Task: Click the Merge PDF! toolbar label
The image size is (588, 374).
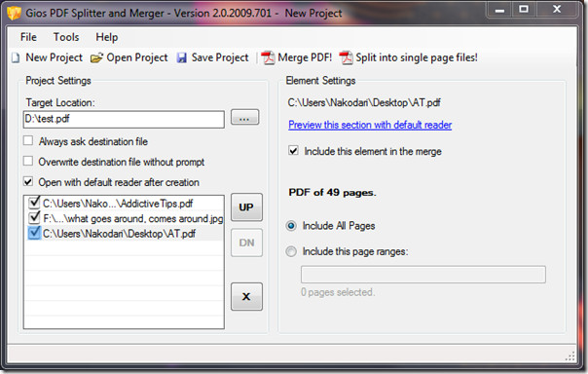Action: pyautogui.click(x=305, y=57)
